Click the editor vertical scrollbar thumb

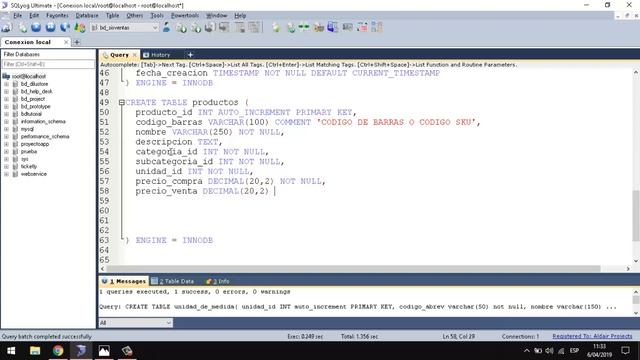[636, 216]
